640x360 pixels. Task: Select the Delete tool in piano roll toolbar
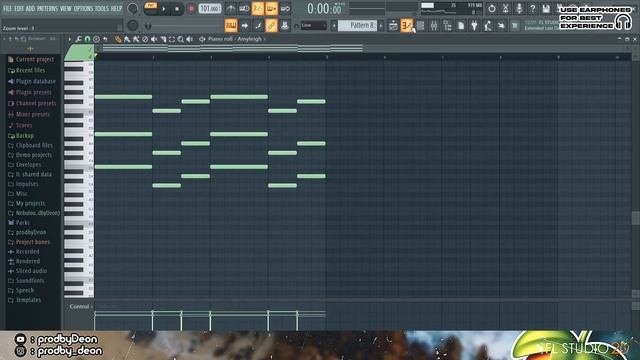click(x=145, y=39)
